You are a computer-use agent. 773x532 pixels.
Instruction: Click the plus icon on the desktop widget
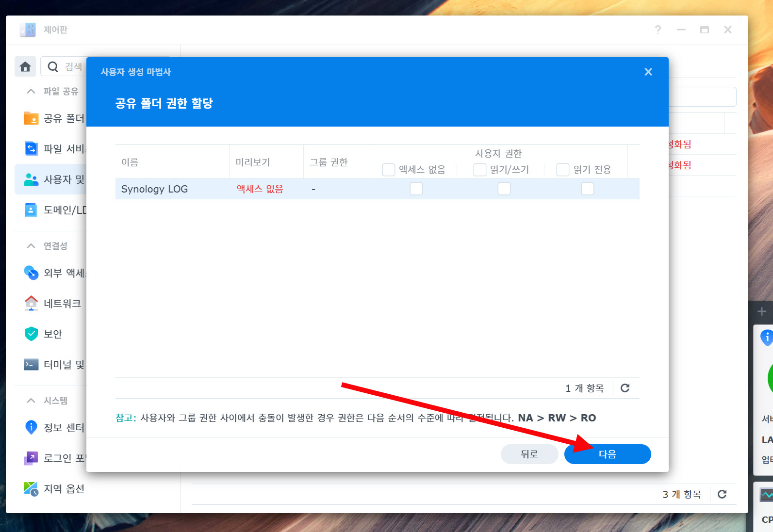(761, 311)
